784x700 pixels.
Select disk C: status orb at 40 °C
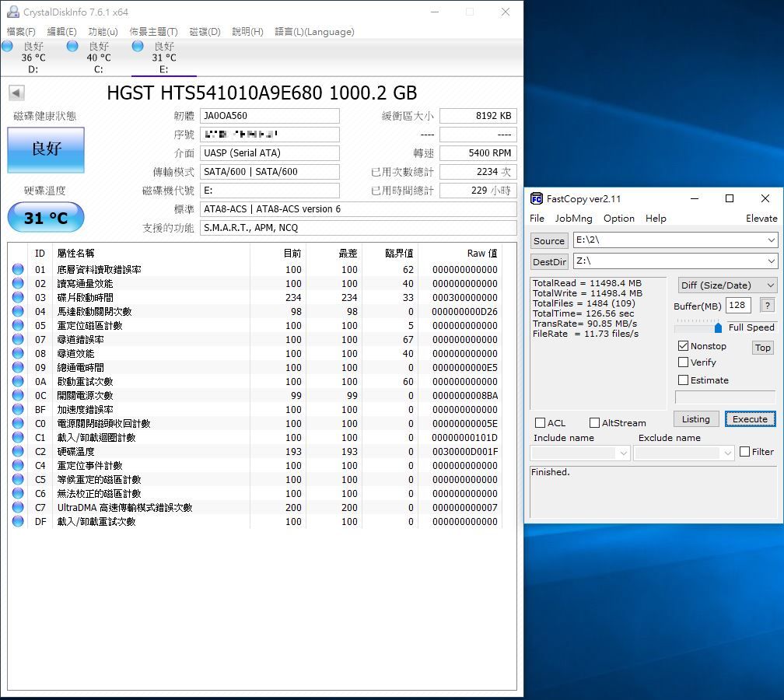point(72,46)
